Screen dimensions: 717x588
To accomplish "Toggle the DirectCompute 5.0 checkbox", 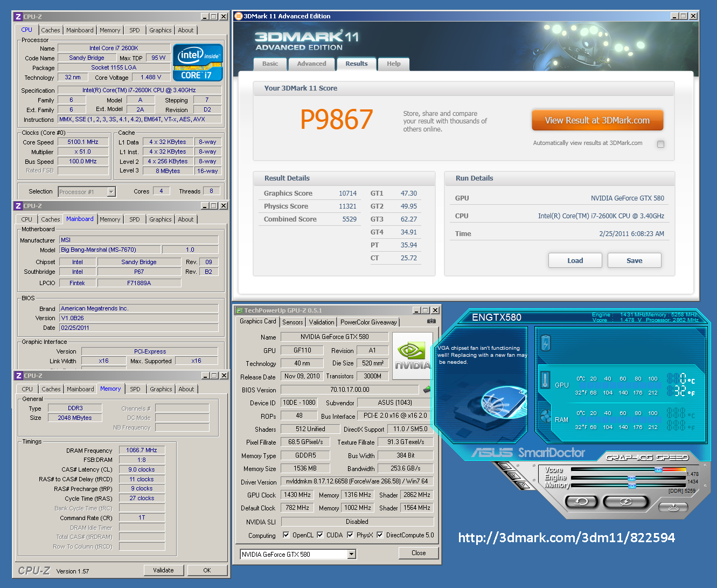I will pos(380,535).
